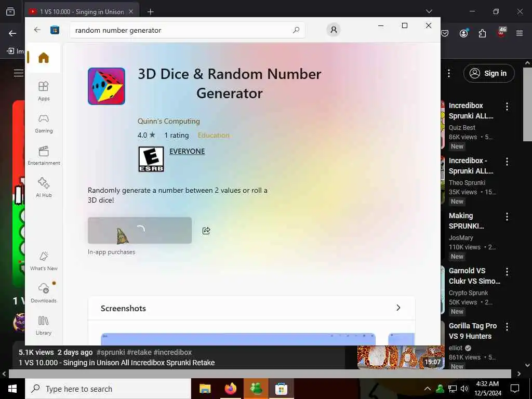Click the first app screenshot thumbnail

click(x=238, y=339)
